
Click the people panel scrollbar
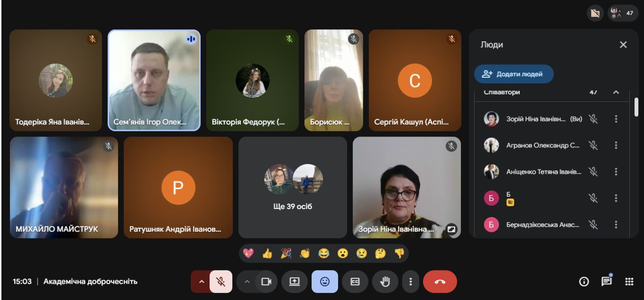(x=636, y=107)
